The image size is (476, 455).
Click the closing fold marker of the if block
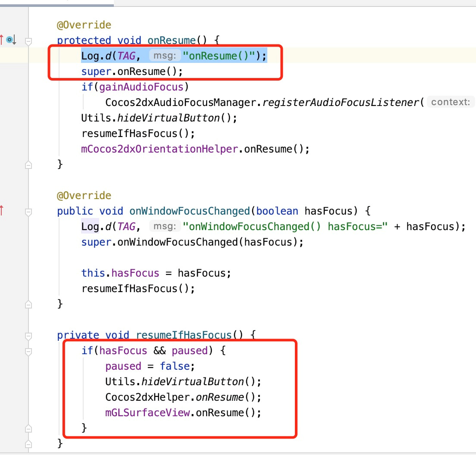(28, 428)
